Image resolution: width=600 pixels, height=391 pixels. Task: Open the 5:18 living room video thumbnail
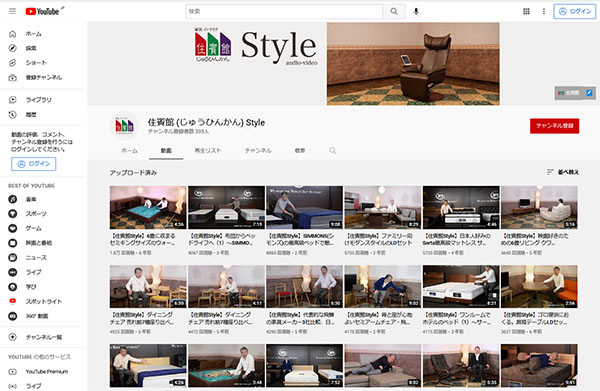[x=539, y=207]
